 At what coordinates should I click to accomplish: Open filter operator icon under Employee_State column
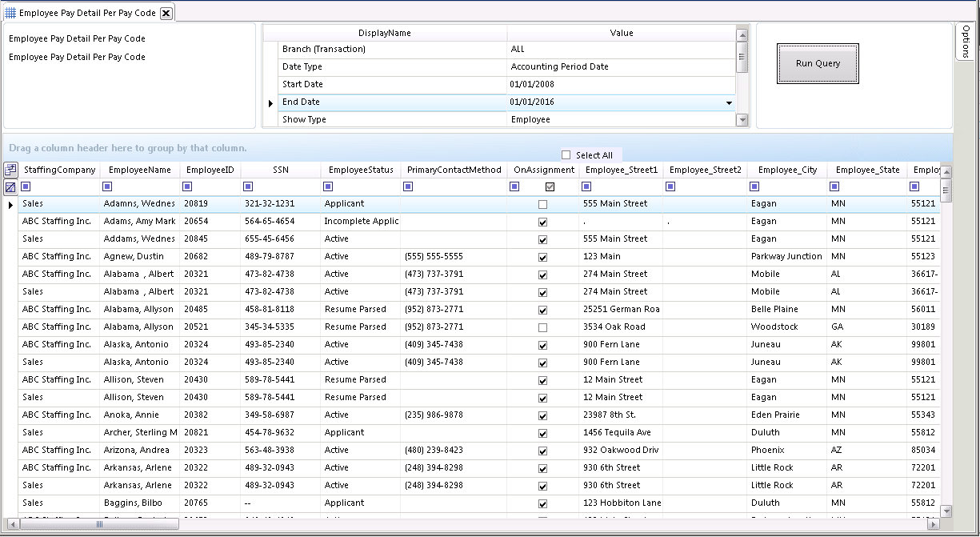834,187
